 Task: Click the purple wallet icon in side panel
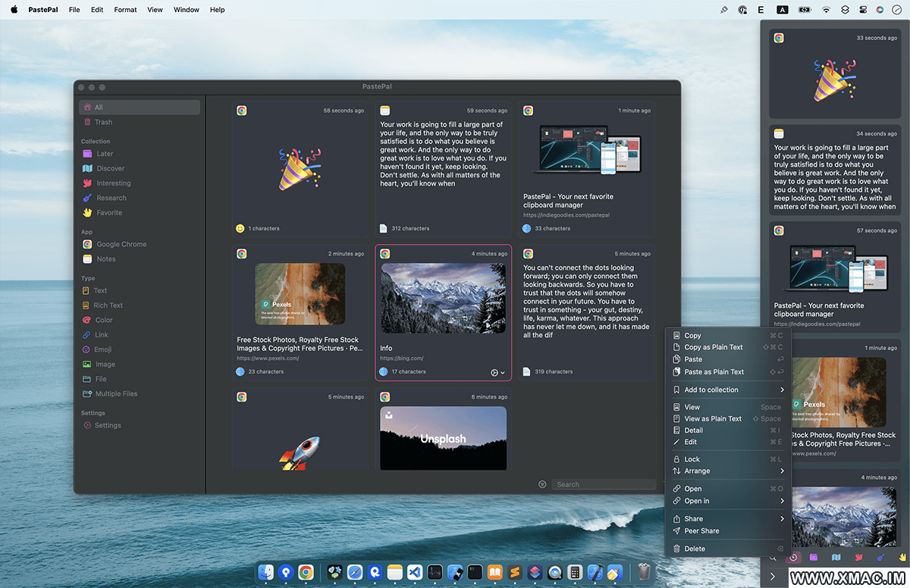click(814, 557)
